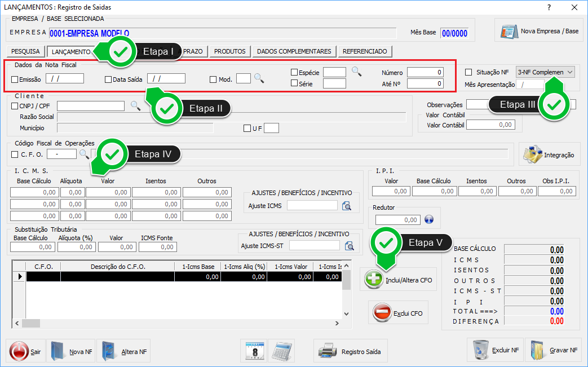
Task: Toggle the Data Saída checkbox
Action: point(108,79)
